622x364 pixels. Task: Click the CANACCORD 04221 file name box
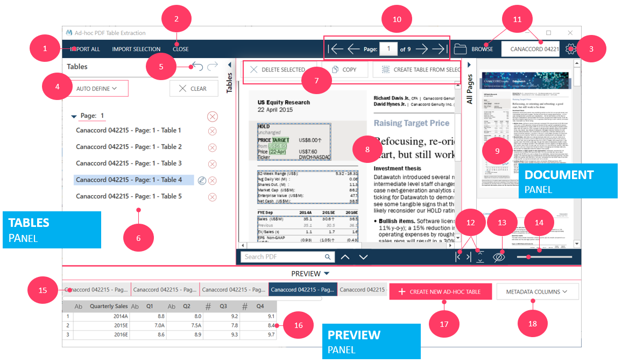click(531, 49)
